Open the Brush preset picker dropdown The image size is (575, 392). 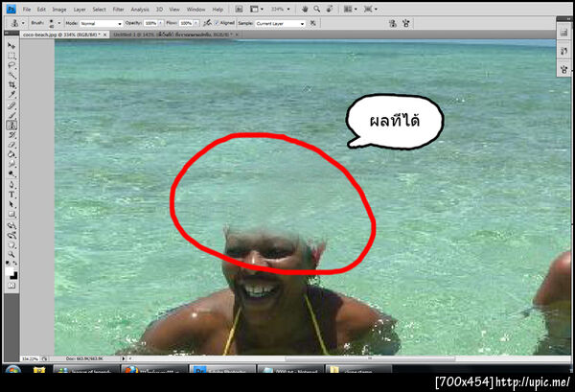coord(58,23)
